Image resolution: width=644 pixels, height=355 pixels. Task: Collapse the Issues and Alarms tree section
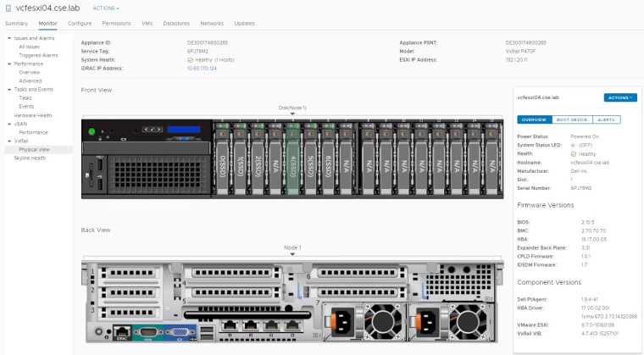pos(8,39)
